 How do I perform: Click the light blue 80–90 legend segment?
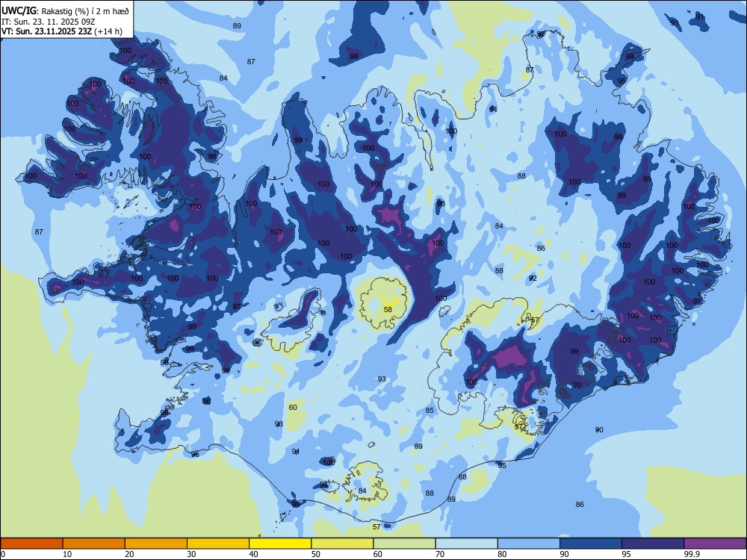[x=529, y=544]
